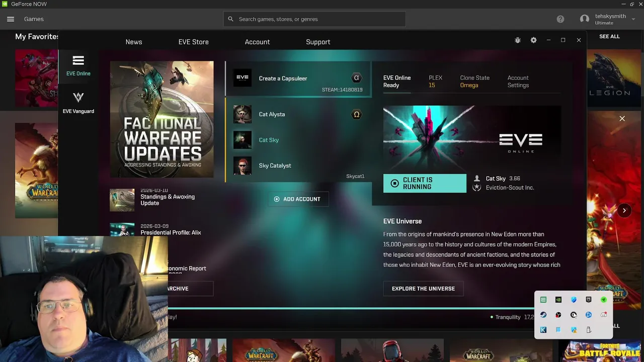Click the Alpha badge on Create a Capsuleer
This screenshot has width=644, height=362.
pyautogui.click(x=356, y=78)
